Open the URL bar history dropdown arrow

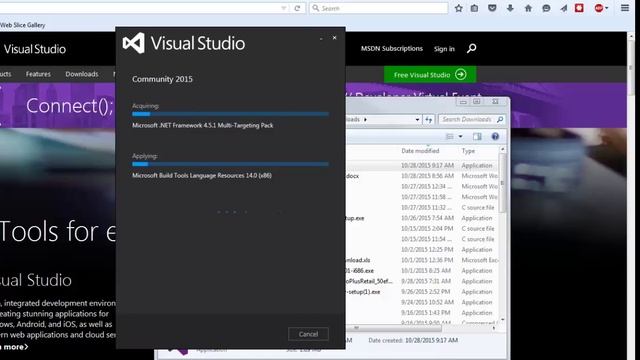(x=284, y=8)
